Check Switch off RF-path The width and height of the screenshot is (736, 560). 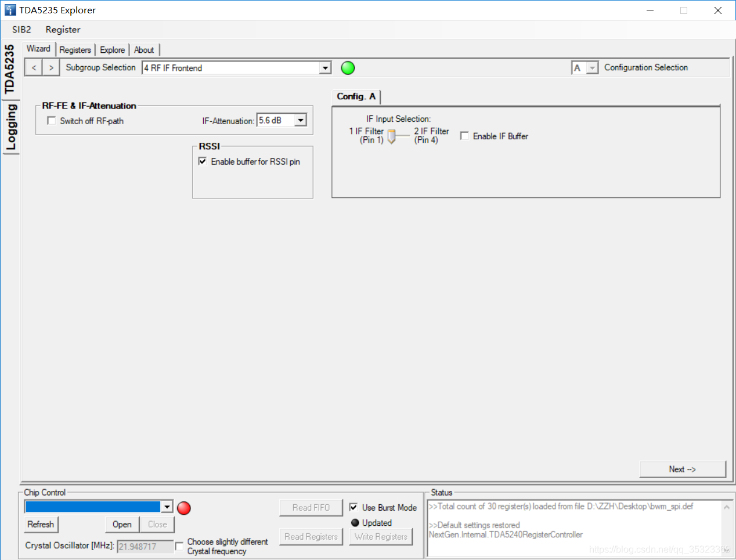point(52,121)
